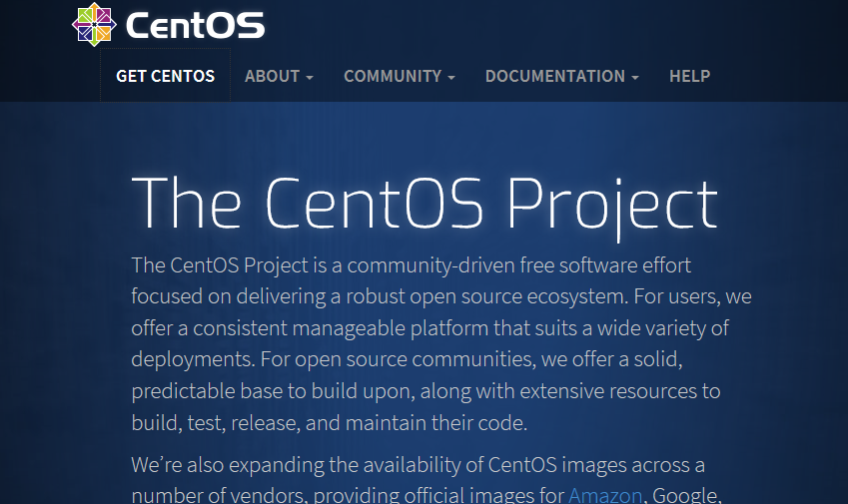848x504 pixels.
Task: Click the text 'We're also expanding the availability'
Action: (296, 465)
